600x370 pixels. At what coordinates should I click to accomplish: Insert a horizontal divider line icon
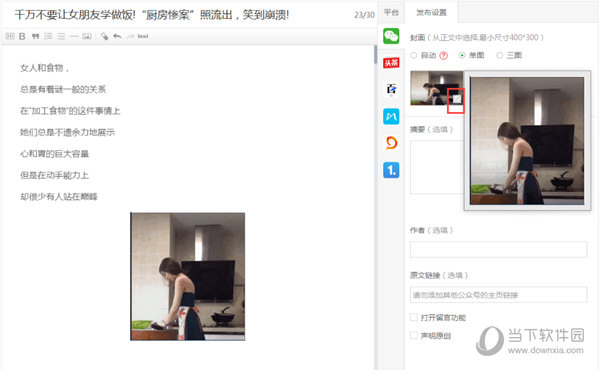[x=74, y=36]
